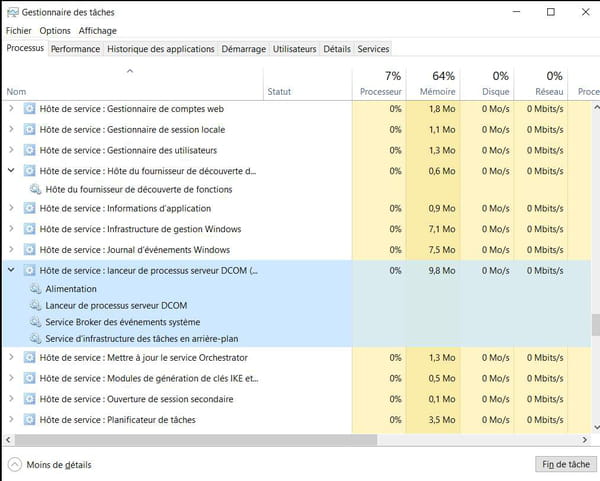Image resolution: width=600 pixels, height=481 pixels.
Task: Select the Alimentation service row
Action: pos(297,289)
